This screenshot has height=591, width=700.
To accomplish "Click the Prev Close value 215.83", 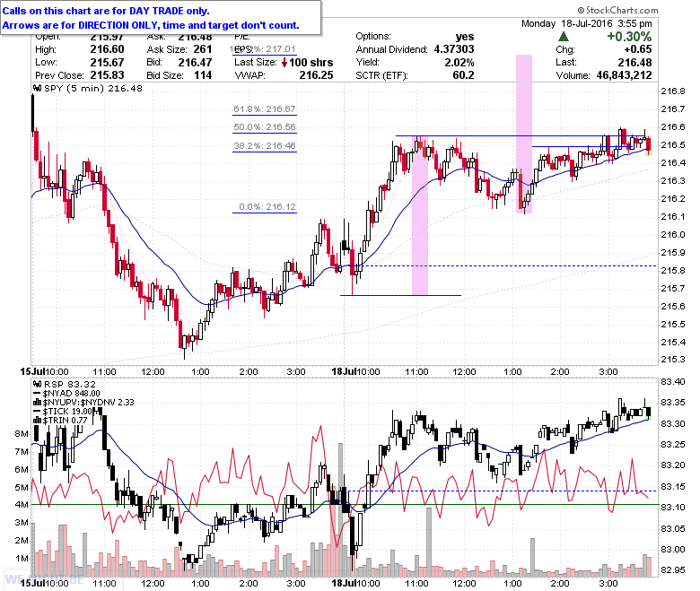I will pyautogui.click(x=107, y=75).
